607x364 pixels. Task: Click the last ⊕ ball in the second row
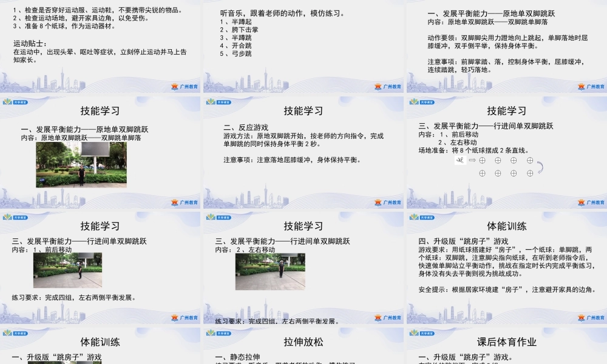point(530,174)
